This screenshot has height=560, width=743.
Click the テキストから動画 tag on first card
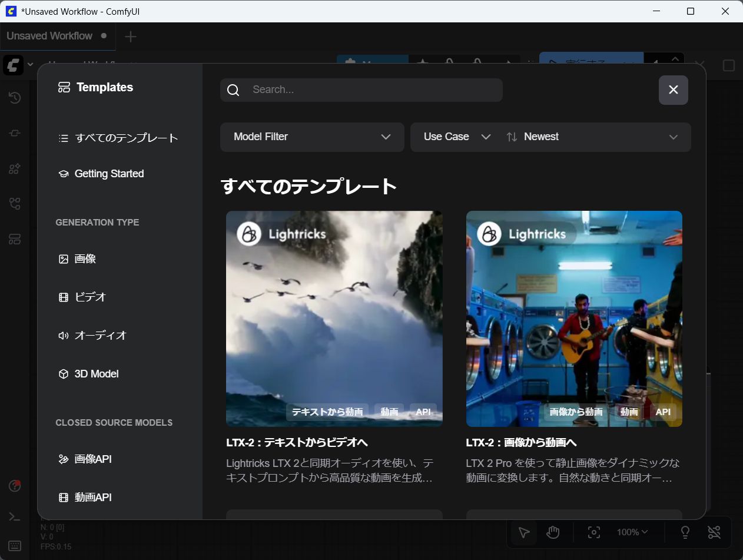[x=327, y=412]
